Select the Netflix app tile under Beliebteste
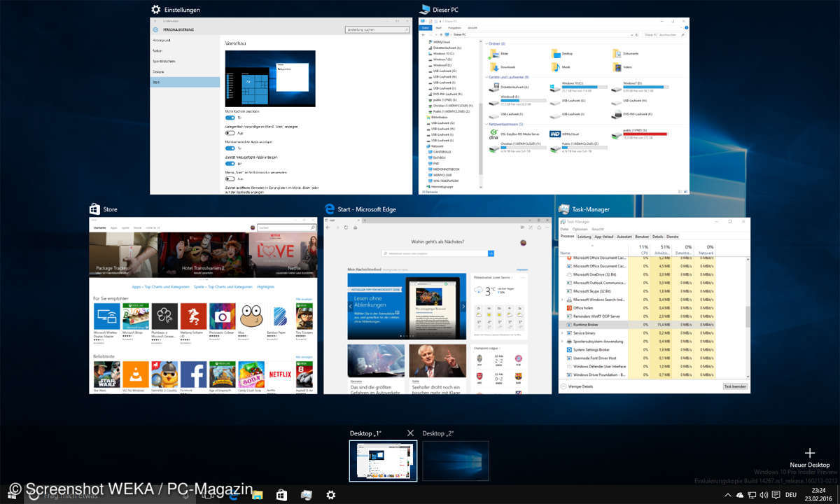 click(x=280, y=374)
